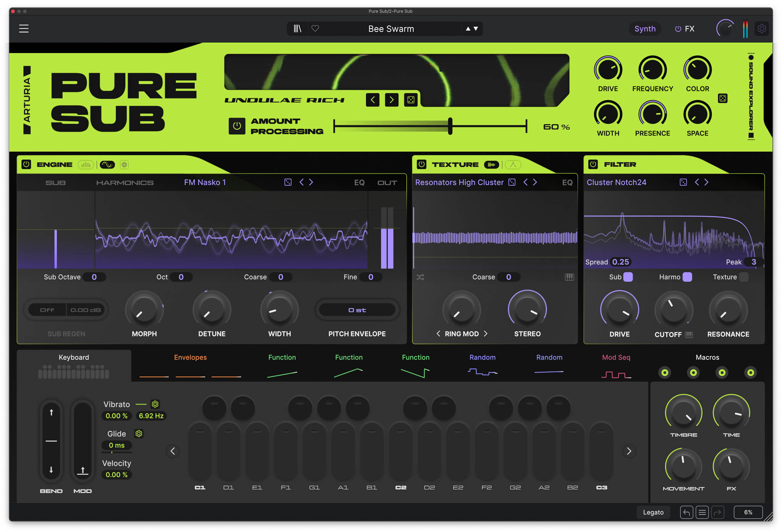Toggle Harmo routing into the filter

point(687,277)
